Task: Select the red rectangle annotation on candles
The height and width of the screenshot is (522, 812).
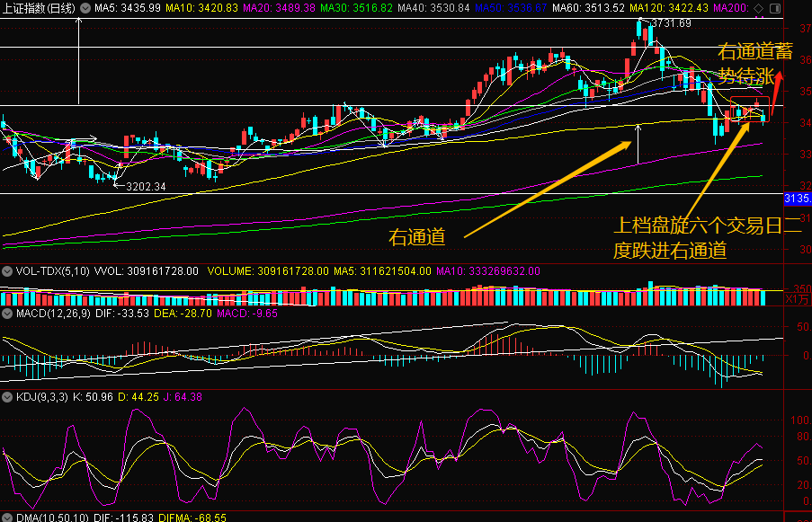Action: tap(749, 109)
